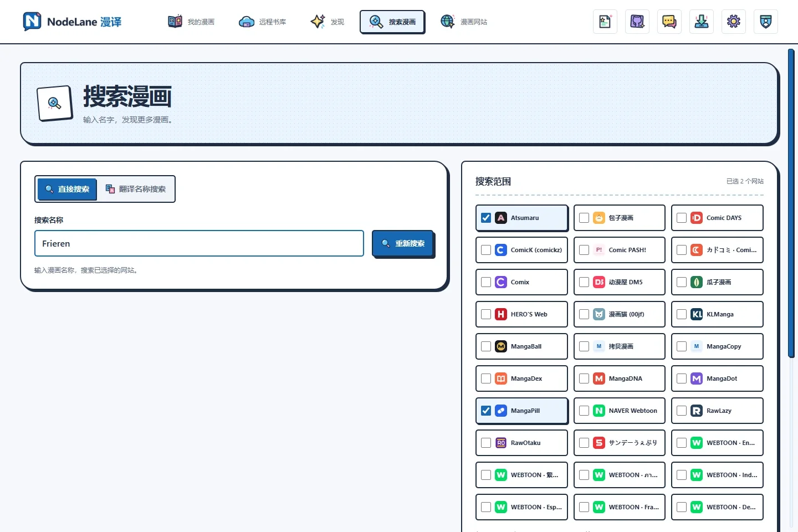Select the 搜索漫画 tab
798x532 pixels.
coord(392,22)
